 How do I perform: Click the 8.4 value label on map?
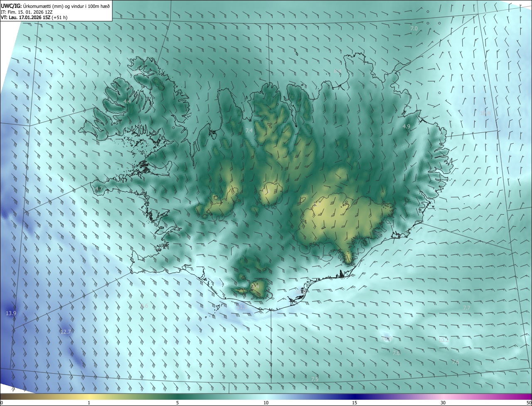coord(337,71)
